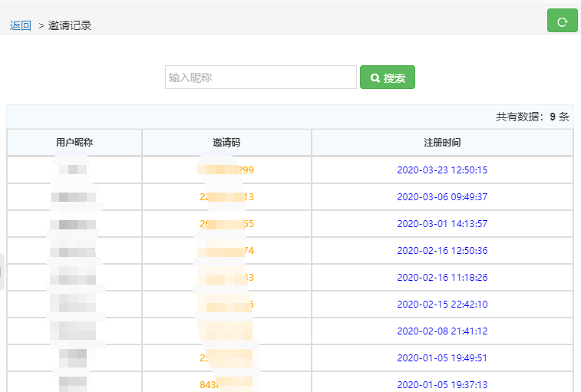Select the 2020-03-01 14:13:57 registration time
This screenshot has width=581, height=392.
coord(442,224)
